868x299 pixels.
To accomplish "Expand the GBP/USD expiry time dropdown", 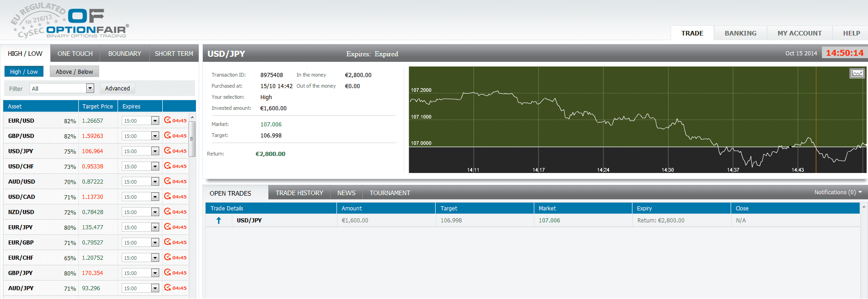I will tap(155, 136).
